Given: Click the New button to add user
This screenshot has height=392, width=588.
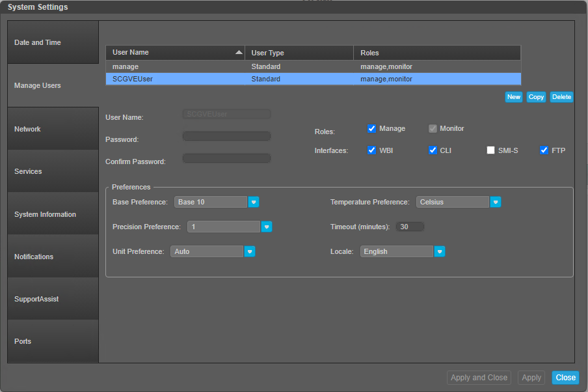Looking at the screenshot, I should point(513,96).
